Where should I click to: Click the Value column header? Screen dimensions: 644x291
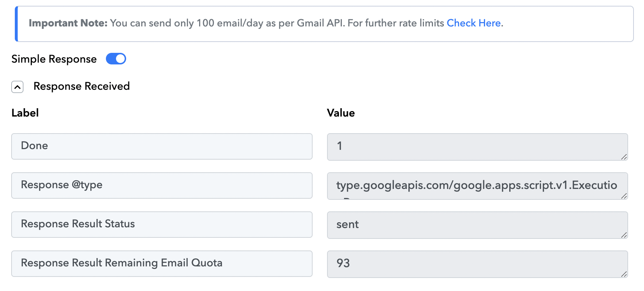[341, 113]
